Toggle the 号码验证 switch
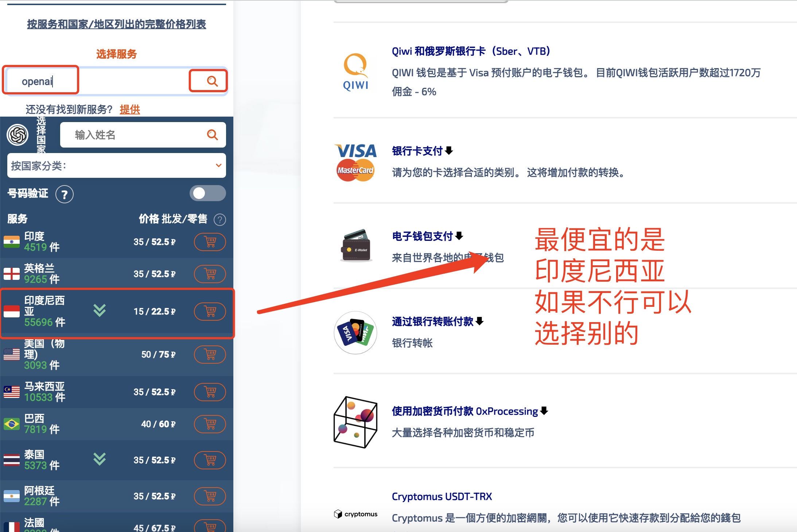Screen dimensions: 797x532 click(x=207, y=193)
